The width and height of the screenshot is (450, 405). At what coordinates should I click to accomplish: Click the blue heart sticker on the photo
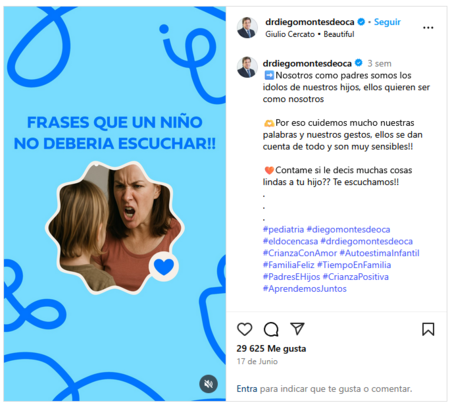coord(164,267)
